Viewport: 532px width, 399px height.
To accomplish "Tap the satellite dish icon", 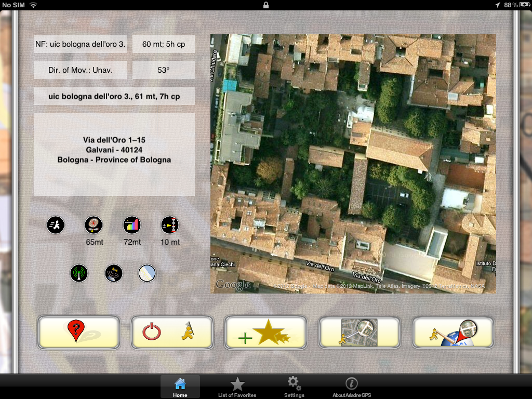I will (x=113, y=273).
